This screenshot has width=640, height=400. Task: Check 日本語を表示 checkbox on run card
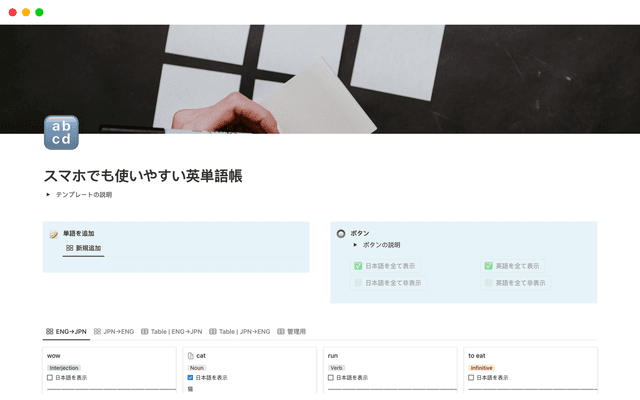pos(331,378)
